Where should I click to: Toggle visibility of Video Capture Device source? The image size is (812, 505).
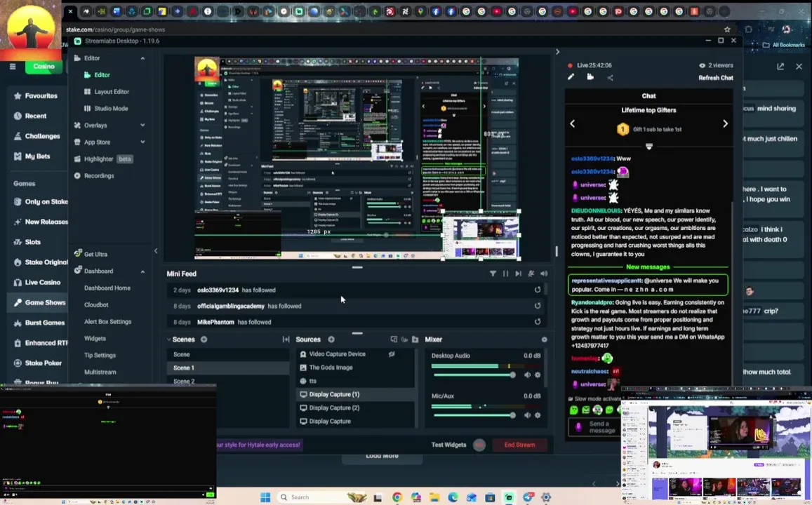[392, 354]
